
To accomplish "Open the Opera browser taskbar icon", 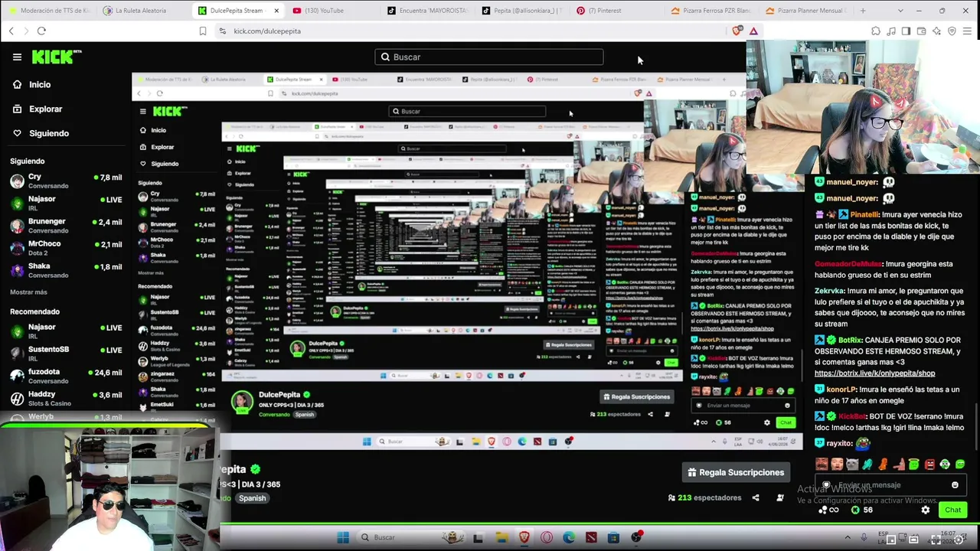I will [547, 537].
